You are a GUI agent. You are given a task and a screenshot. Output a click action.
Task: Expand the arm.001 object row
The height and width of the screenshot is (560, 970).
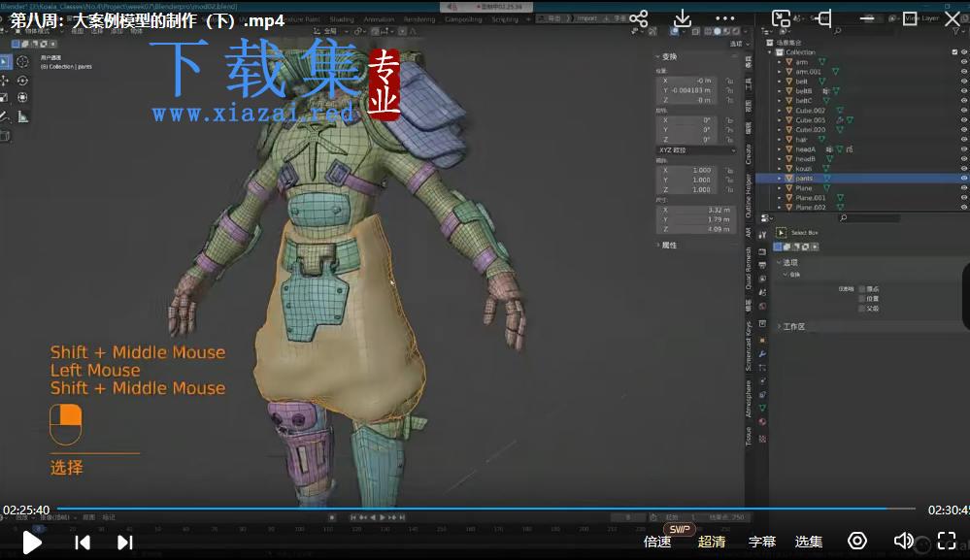[x=780, y=72]
